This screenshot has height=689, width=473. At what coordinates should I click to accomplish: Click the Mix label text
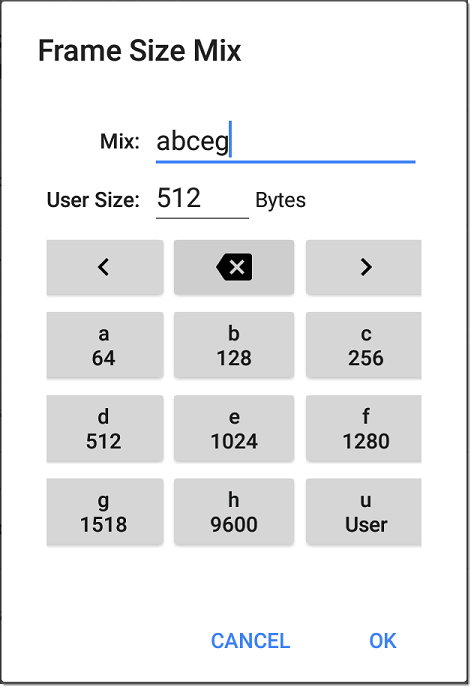point(120,141)
